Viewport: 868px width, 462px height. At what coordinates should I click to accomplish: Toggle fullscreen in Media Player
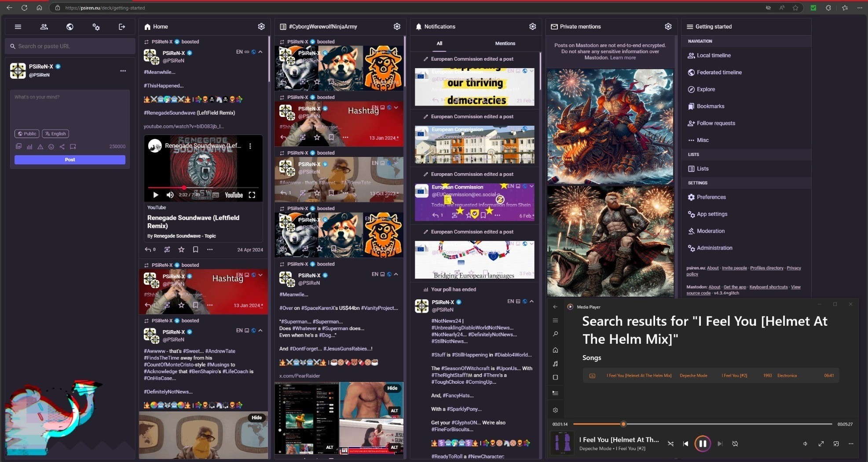[821, 444]
